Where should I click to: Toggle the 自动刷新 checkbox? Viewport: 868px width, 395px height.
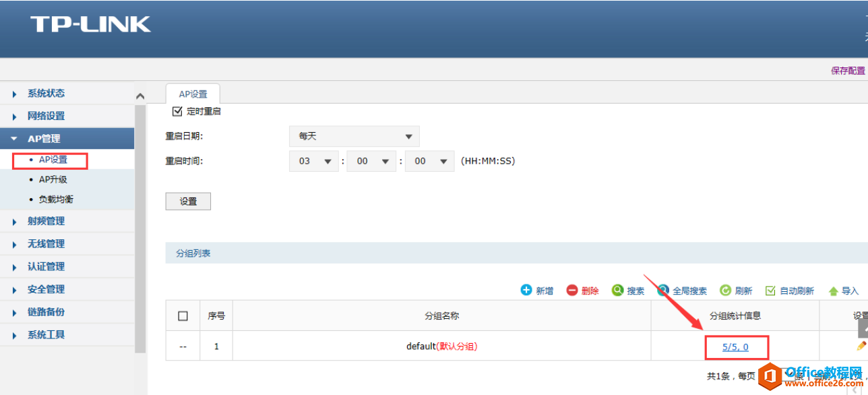click(770, 291)
